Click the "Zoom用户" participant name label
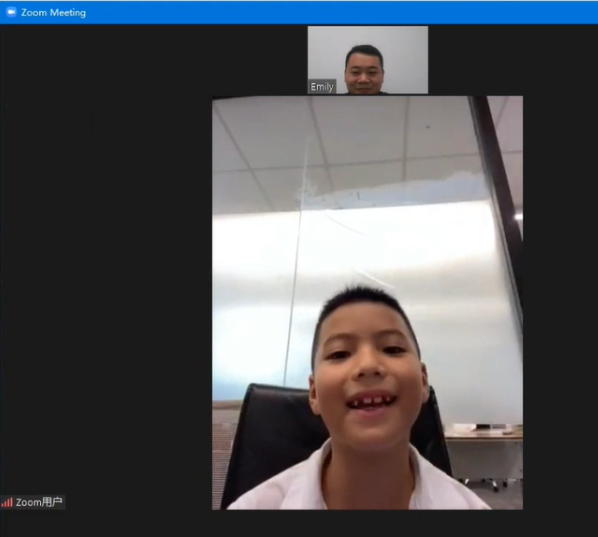598x537 pixels. click(x=39, y=502)
